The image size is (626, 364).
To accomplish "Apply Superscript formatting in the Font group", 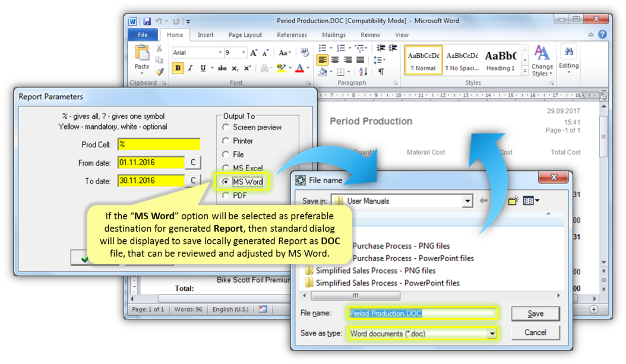I will tap(247, 68).
